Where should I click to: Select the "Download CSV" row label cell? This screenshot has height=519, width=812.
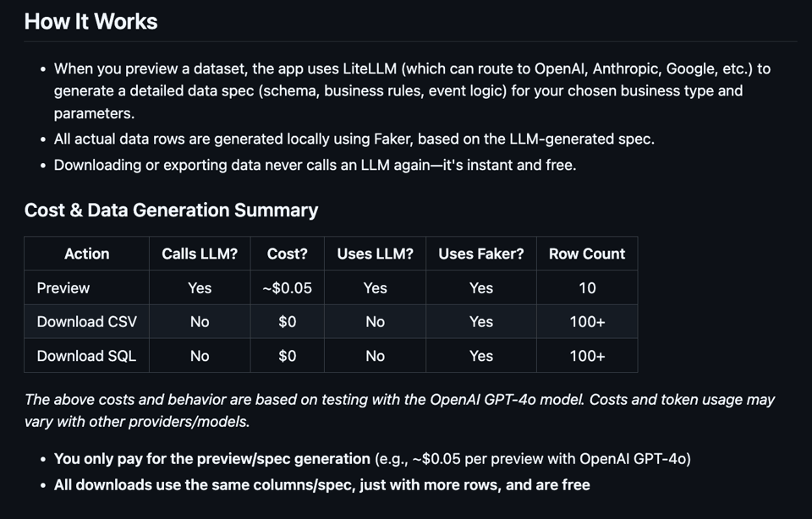click(86, 322)
